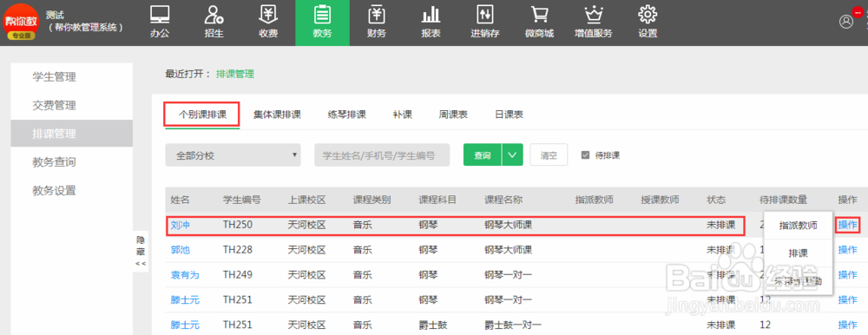Open student 刘冲 name link
Image resolution: width=868 pixels, height=335 pixels.
(x=180, y=225)
